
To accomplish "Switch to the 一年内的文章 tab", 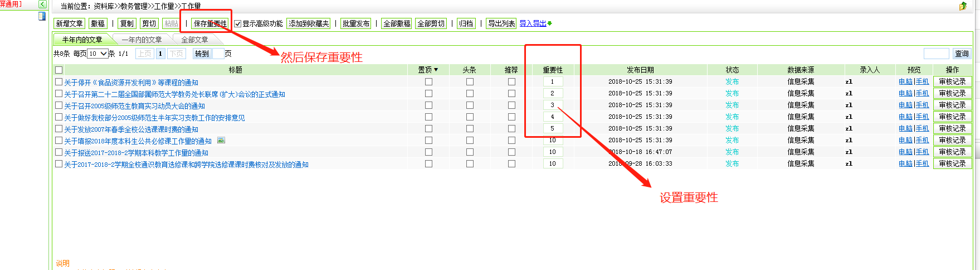I will click(x=142, y=40).
